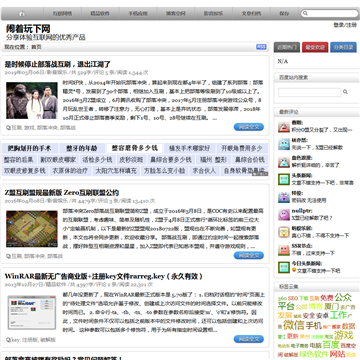The width and height of the screenshot is (360, 360).
Task: Click the ad link 整牙的年龄
Action: pos(82,148)
